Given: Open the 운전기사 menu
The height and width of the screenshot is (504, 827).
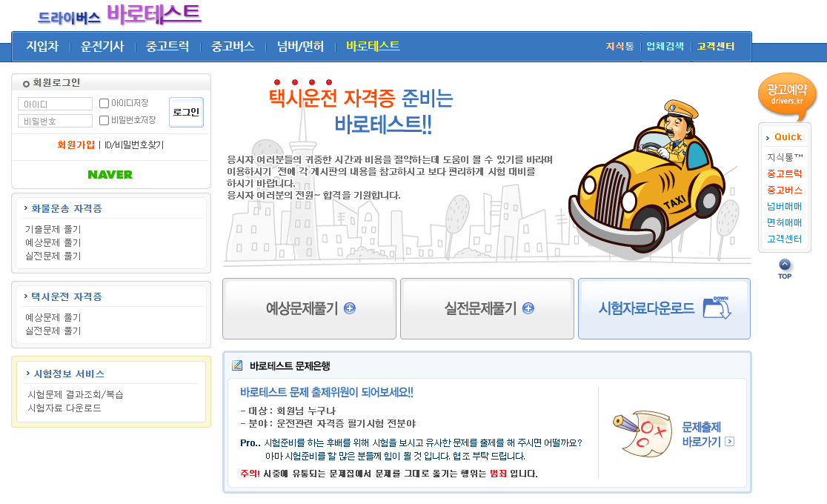Looking at the screenshot, I should [102, 47].
